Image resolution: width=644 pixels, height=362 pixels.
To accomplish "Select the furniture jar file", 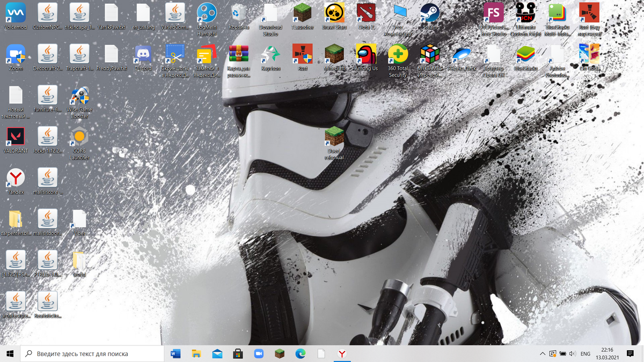I will coord(47,99).
